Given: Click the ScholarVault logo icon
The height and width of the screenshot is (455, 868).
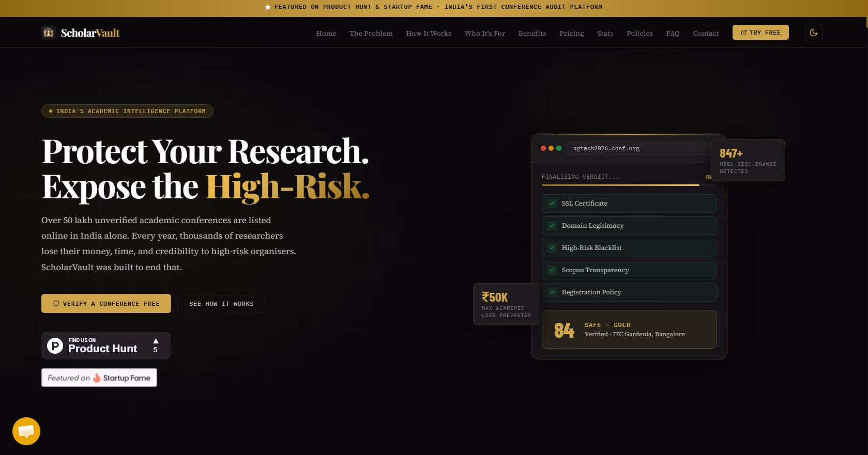Looking at the screenshot, I should coord(49,33).
